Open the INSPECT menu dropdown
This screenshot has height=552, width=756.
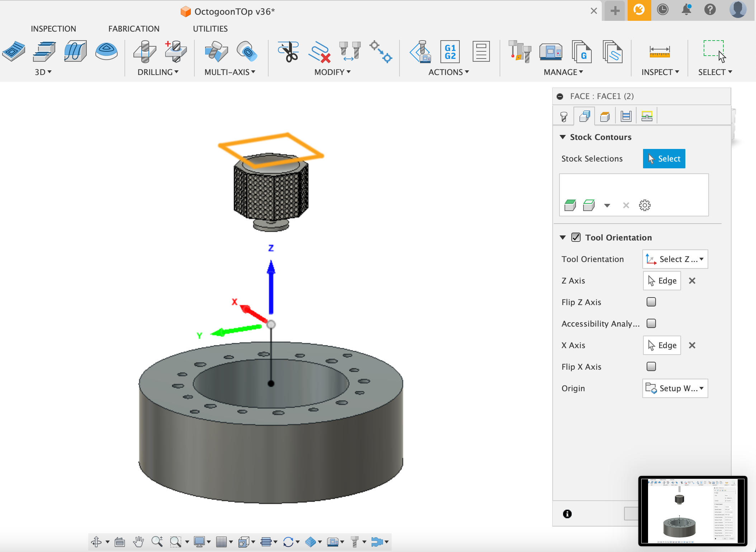pos(660,72)
